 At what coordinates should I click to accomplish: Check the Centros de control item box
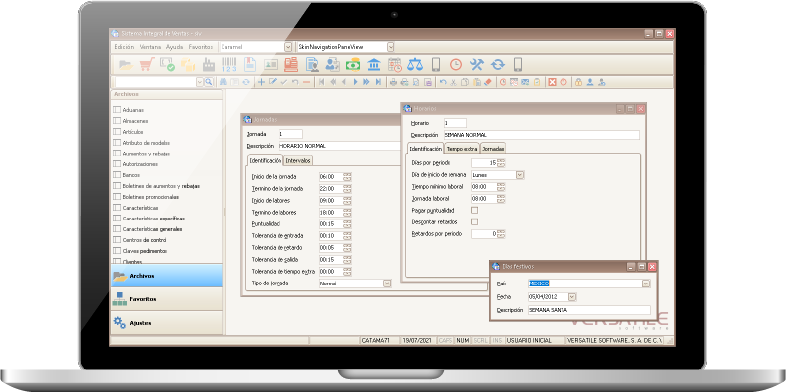coord(117,240)
